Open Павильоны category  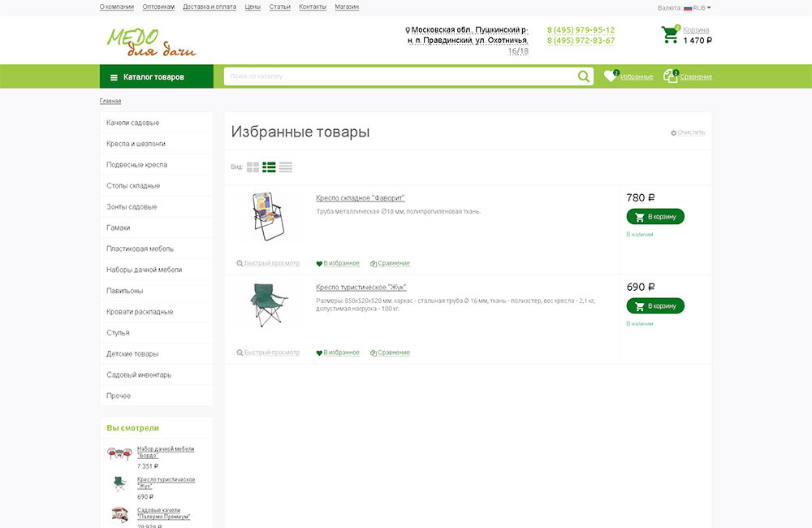point(157,291)
